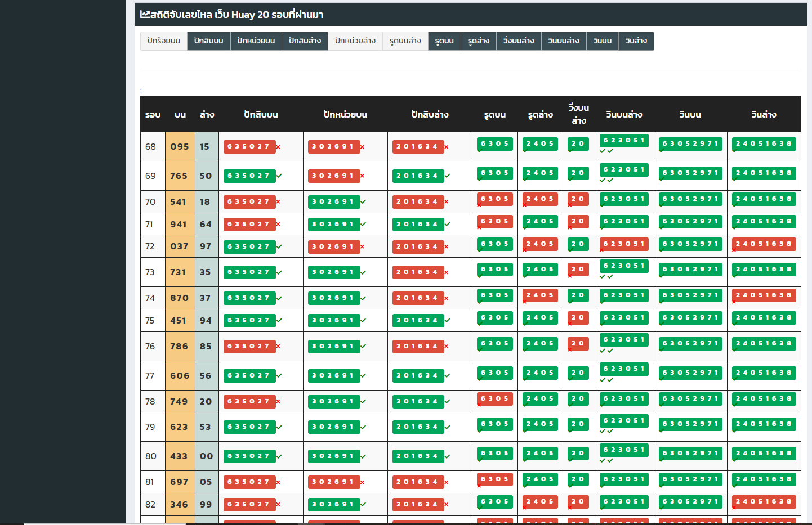
Task: Click green 623051 badge in round 77
Action: point(624,369)
